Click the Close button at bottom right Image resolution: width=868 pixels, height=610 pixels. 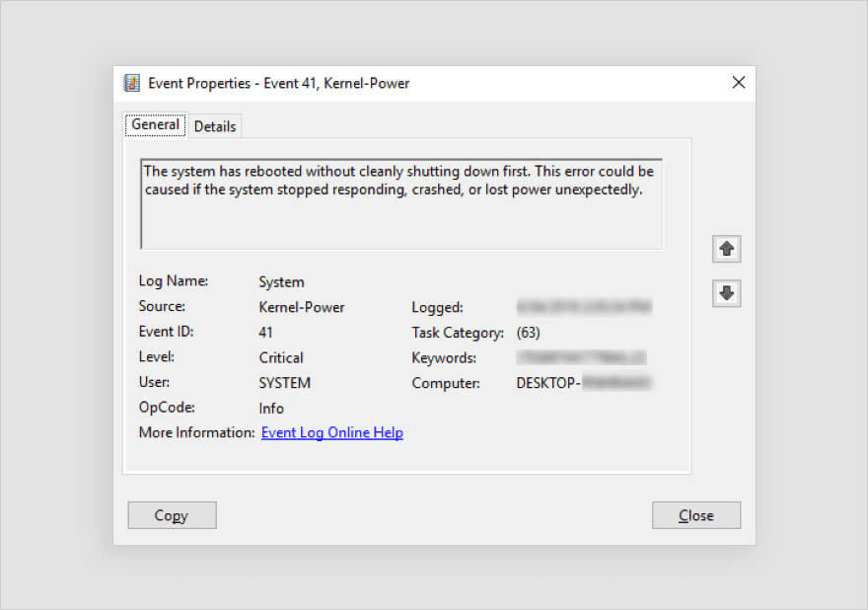click(x=696, y=514)
